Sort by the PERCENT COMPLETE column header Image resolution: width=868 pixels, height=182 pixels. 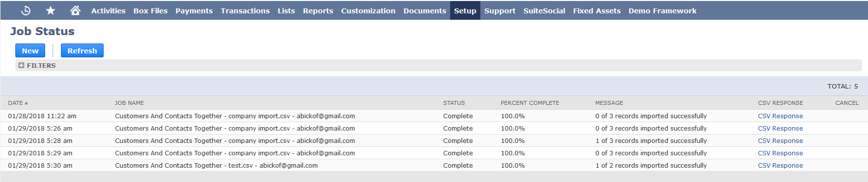pyautogui.click(x=530, y=103)
